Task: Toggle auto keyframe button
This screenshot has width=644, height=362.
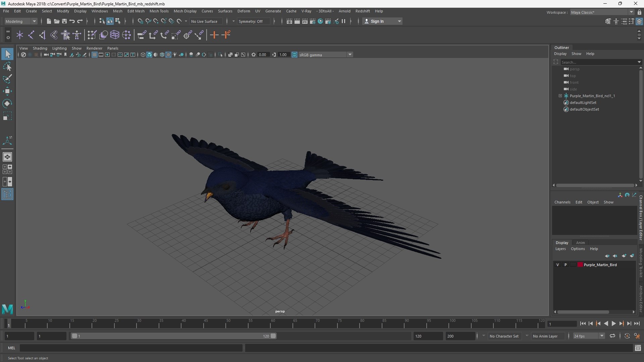Action: click(x=627, y=336)
